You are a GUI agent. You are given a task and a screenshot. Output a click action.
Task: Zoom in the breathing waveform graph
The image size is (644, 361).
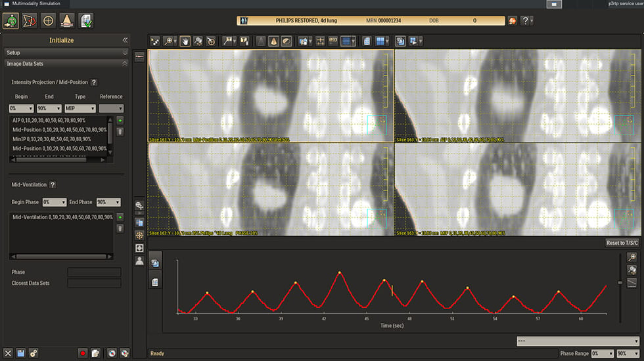[x=632, y=257]
